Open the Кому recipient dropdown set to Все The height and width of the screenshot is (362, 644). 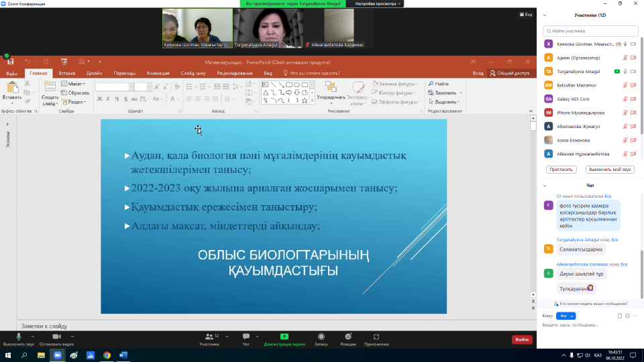click(x=566, y=316)
